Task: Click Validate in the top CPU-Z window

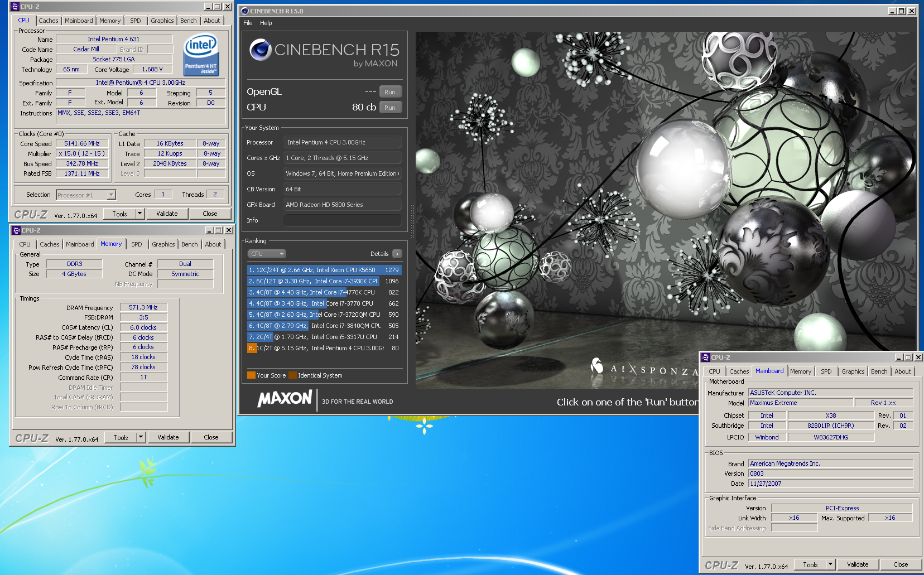Action: pos(167,214)
